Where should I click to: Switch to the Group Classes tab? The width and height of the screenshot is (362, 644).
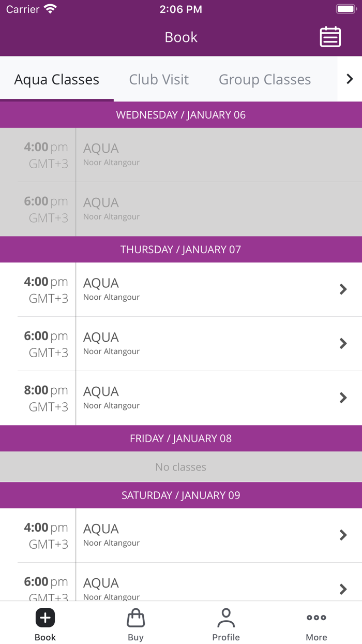(x=265, y=80)
